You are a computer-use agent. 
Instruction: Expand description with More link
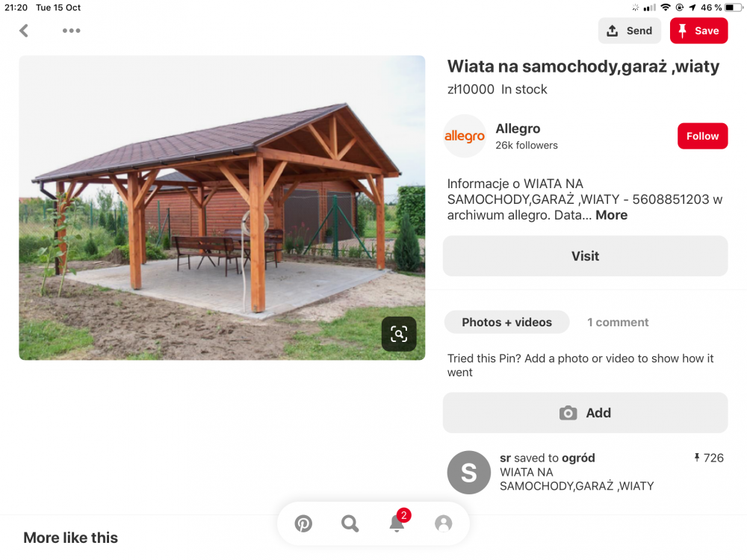pyautogui.click(x=611, y=215)
